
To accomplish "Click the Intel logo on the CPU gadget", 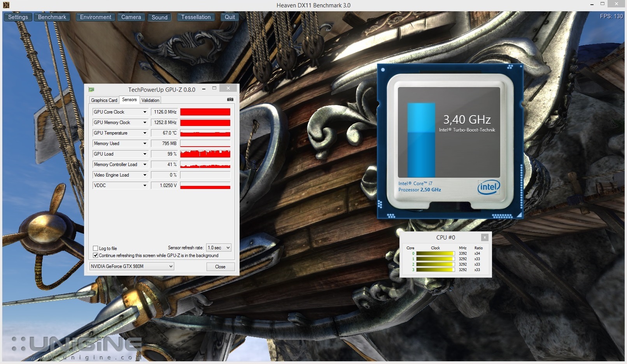I will coord(489,187).
